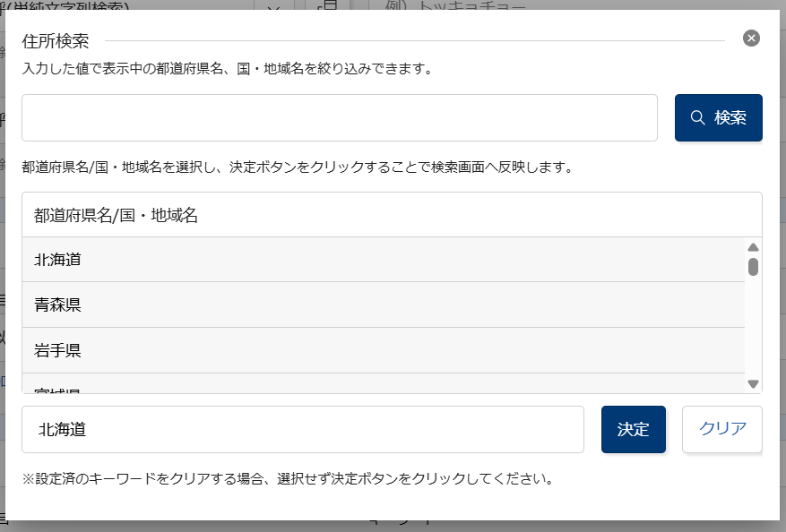
Task: Click the down arrow of the prefecture list scrollbar
Action: point(753,383)
